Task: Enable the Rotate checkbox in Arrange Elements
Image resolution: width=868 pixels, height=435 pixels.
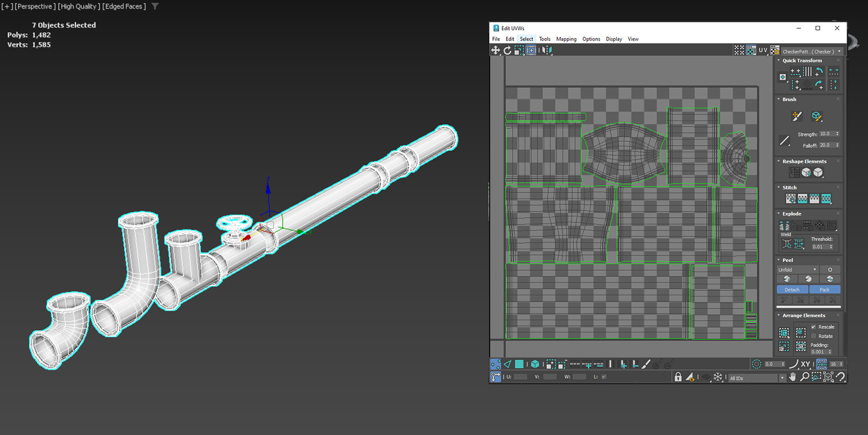Action: (x=813, y=336)
